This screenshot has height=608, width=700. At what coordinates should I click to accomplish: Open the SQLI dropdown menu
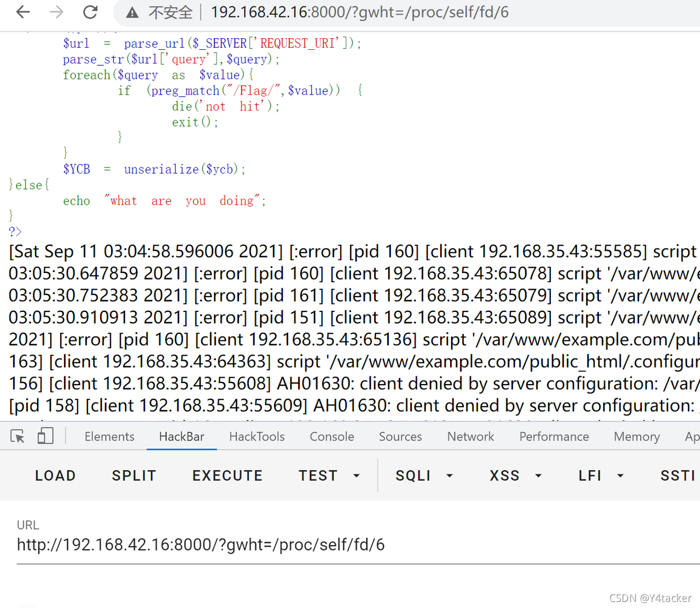pyautogui.click(x=424, y=476)
